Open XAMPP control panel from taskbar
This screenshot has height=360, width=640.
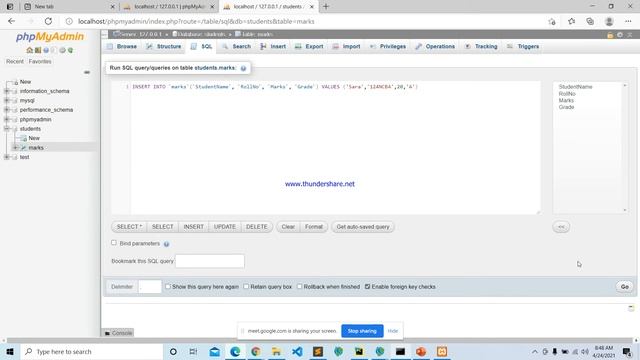[442, 351]
